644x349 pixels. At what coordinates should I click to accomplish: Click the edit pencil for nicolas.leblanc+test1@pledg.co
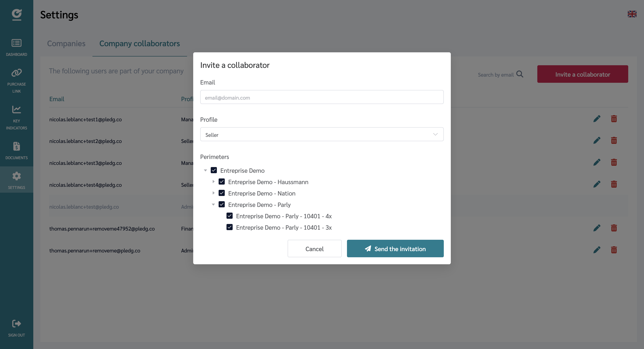(597, 119)
